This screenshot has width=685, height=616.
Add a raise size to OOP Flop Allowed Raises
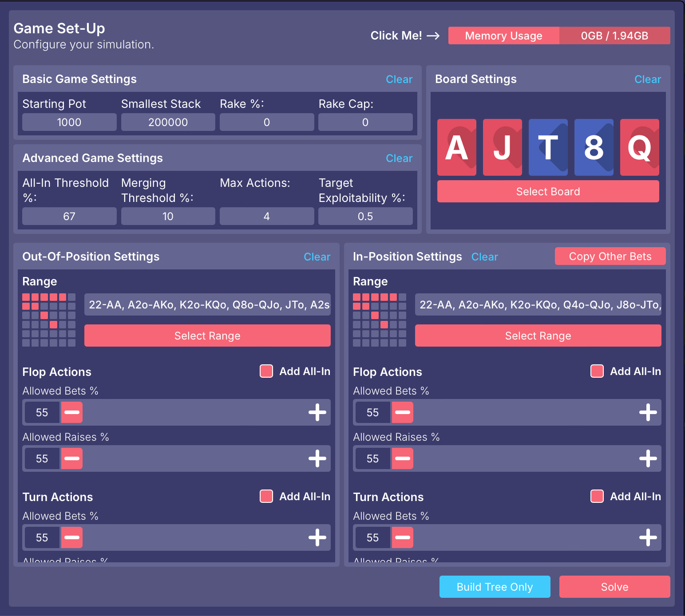click(x=317, y=458)
